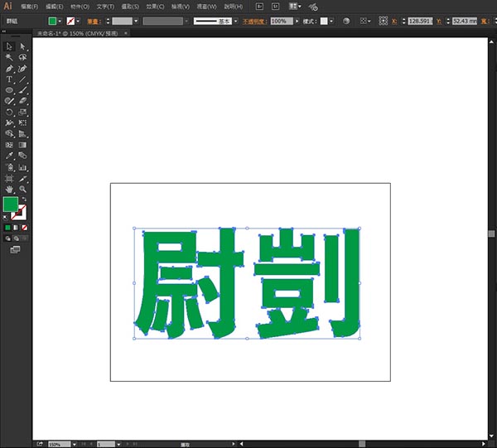Viewport: 497px width, 448px height.
Task: Expand the opacity 100% dropdown
Action: click(x=295, y=21)
